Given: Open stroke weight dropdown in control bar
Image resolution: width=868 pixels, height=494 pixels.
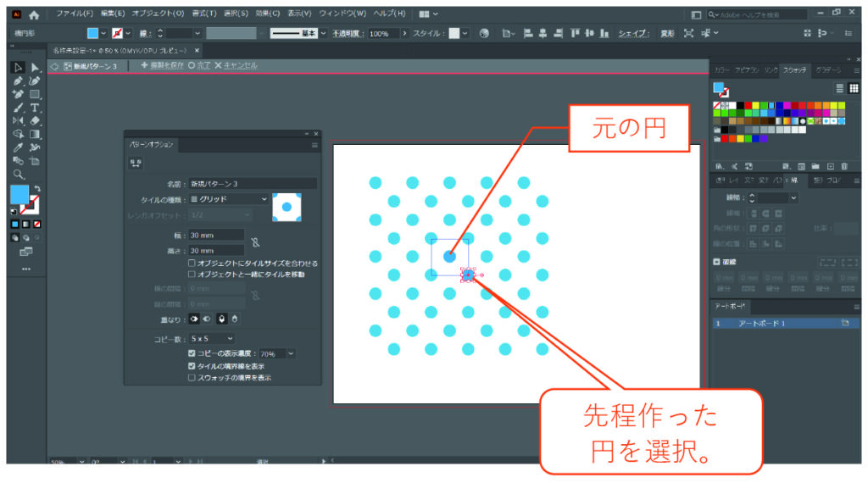Looking at the screenshot, I should point(197,34).
